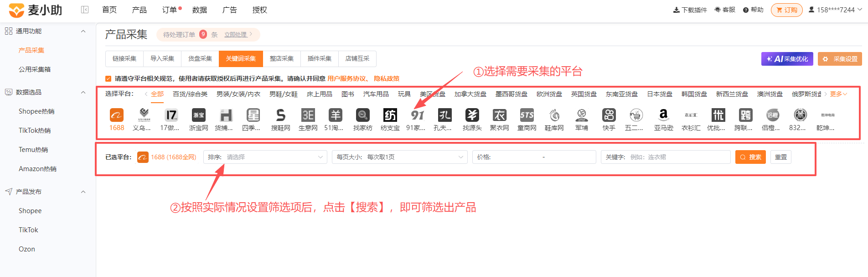Open the account 158****7244 menu

coord(835,10)
